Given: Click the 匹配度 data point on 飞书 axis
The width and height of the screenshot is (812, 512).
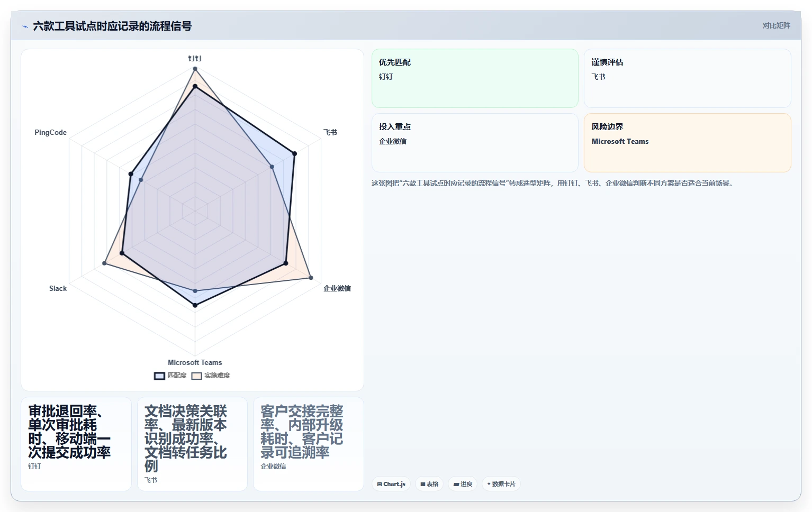Looking at the screenshot, I should [x=294, y=154].
